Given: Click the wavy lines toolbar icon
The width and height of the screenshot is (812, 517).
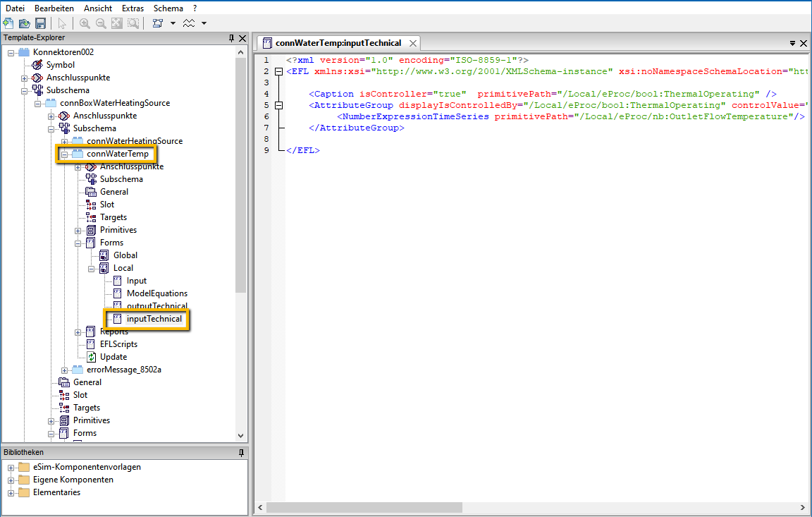Looking at the screenshot, I should pyautogui.click(x=189, y=23).
